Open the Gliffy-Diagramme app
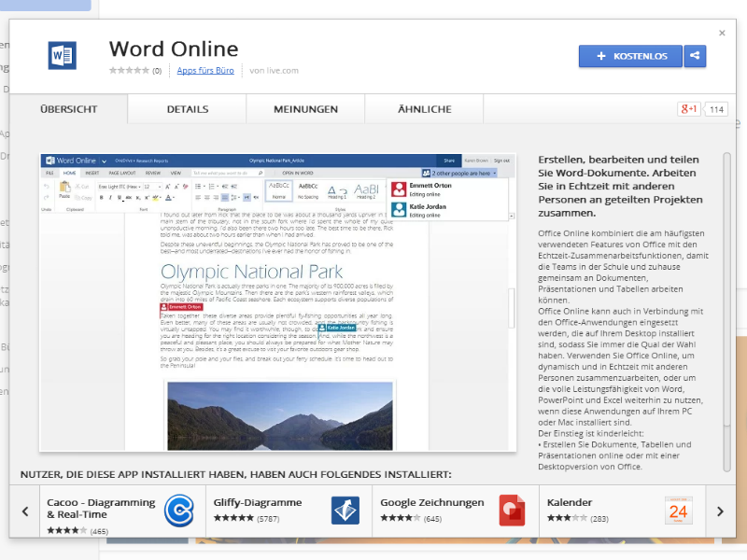Image resolution: width=747 pixels, height=560 pixels. point(289,511)
